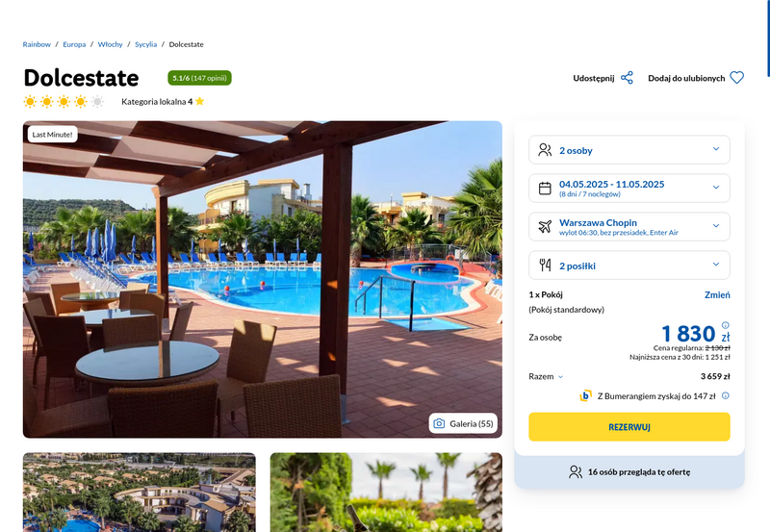Click the cutlery icon in meals field
The width and height of the screenshot is (770, 532).
[545, 265]
